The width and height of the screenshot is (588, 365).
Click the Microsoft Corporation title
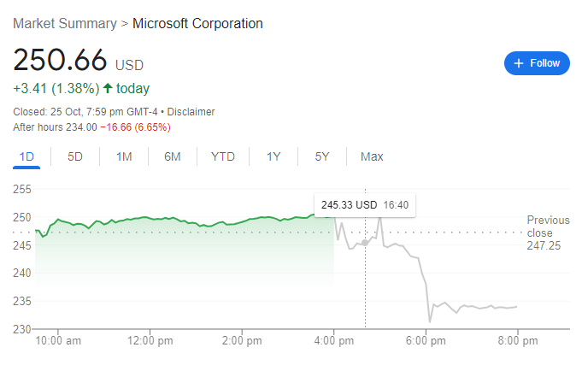tap(197, 23)
